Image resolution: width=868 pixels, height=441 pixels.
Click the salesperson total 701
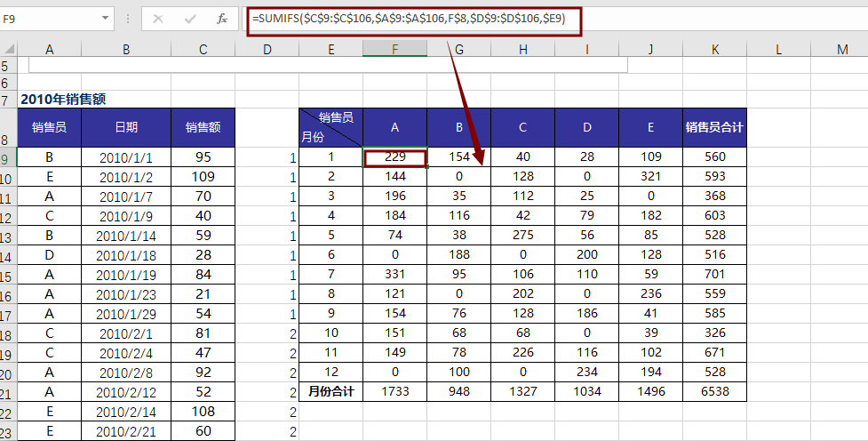click(x=714, y=274)
